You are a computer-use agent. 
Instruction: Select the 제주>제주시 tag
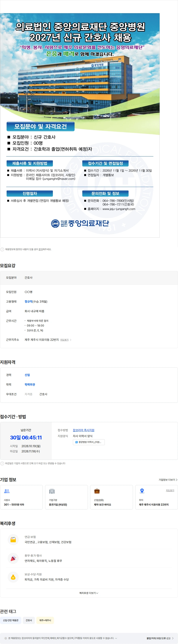point(45,620)
